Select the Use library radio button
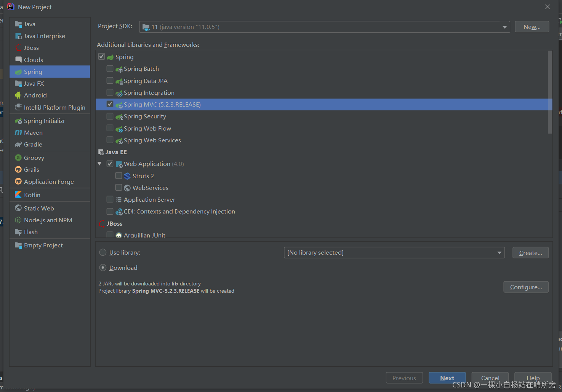Screen dimensions: 562x392 (x=102, y=252)
